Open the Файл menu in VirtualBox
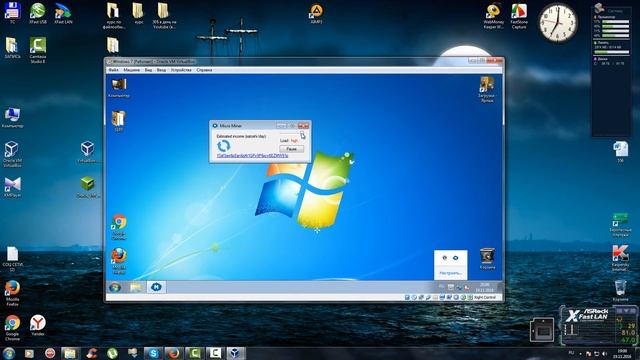Image resolution: width=640 pixels, height=360 pixels. [113, 70]
